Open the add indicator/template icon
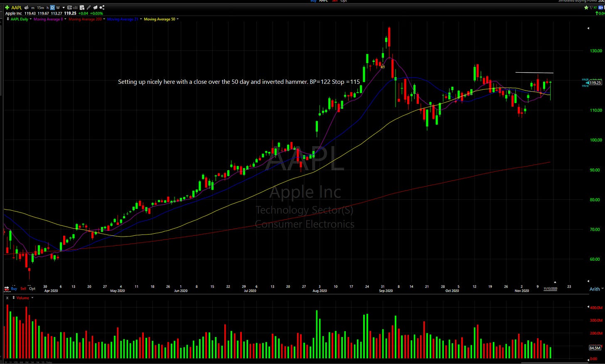The width and height of the screenshot is (605, 364). (82, 7)
